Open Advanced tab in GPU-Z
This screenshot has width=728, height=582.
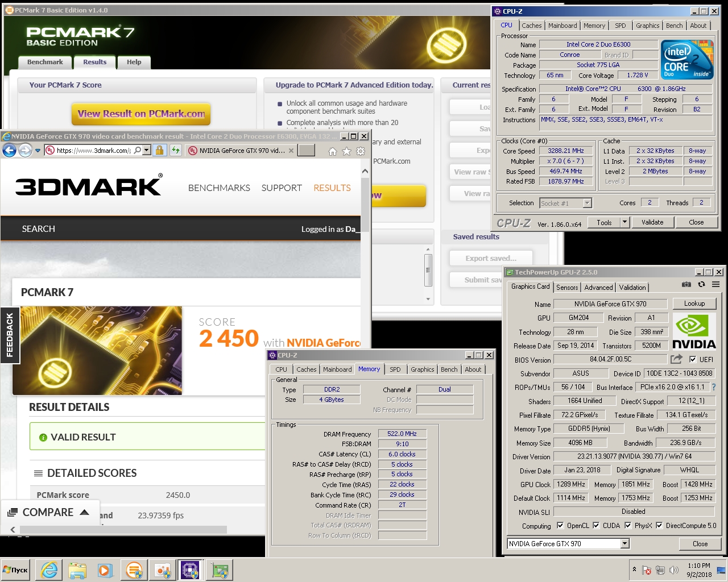[x=598, y=288]
